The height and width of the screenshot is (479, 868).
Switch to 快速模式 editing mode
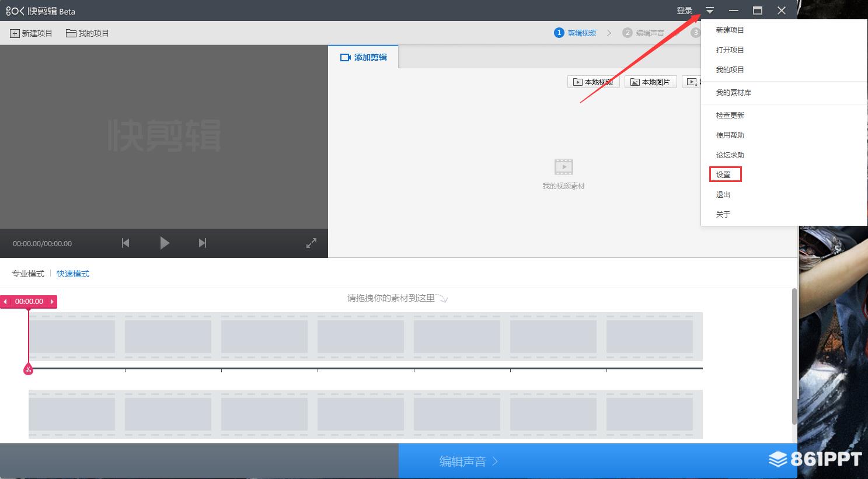(73, 274)
